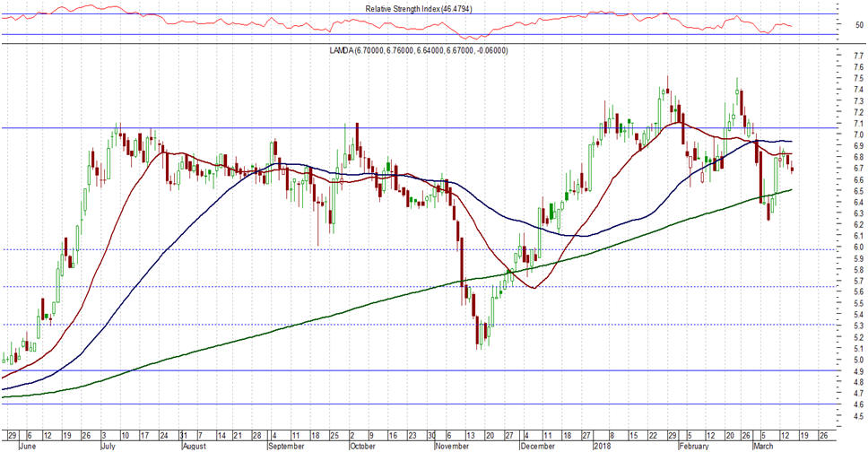Click the July month label
868x452 pixels.
[x=108, y=446]
